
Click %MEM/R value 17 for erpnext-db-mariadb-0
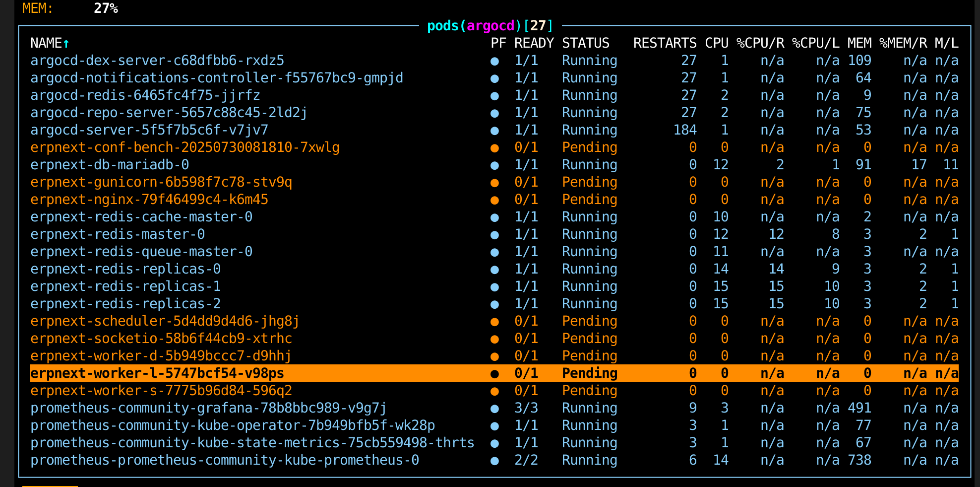[x=919, y=165]
